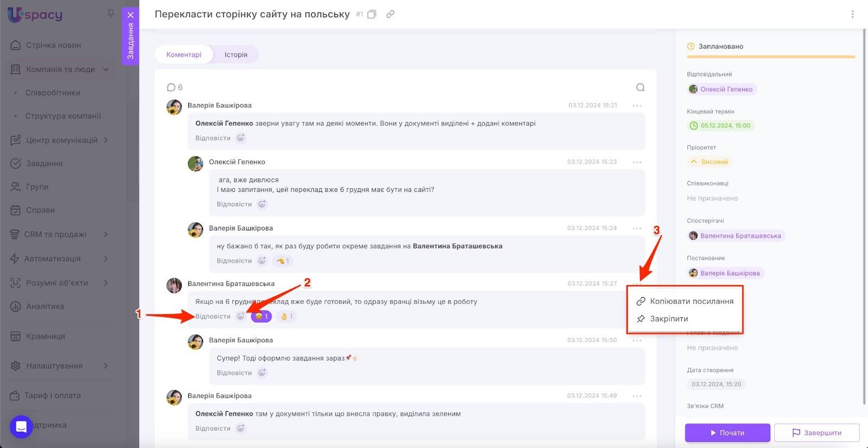Expand the Розумні об'єкти section
The image size is (868, 448).
(106, 283)
